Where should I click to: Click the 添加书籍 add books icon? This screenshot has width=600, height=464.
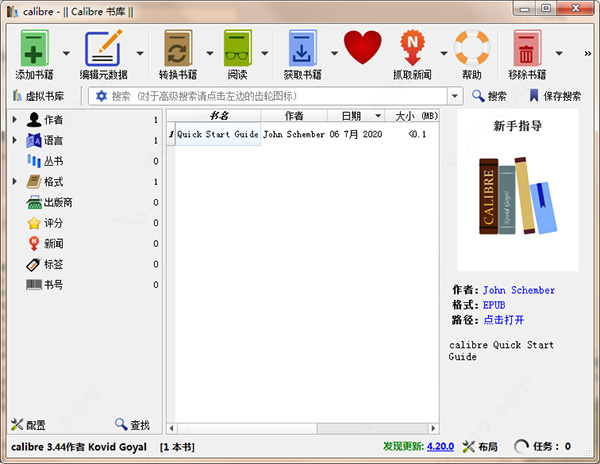tap(34, 48)
